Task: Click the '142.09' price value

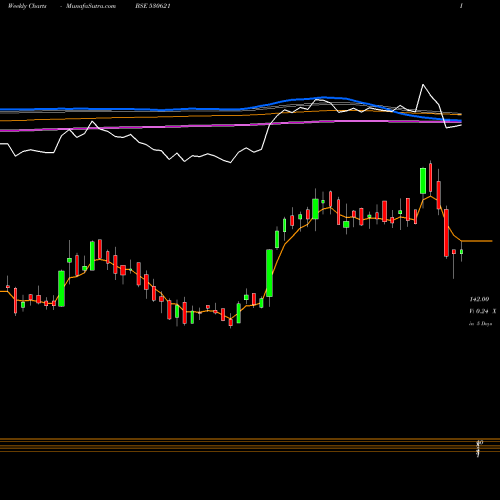Action: pyautogui.click(x=479, y=299)
